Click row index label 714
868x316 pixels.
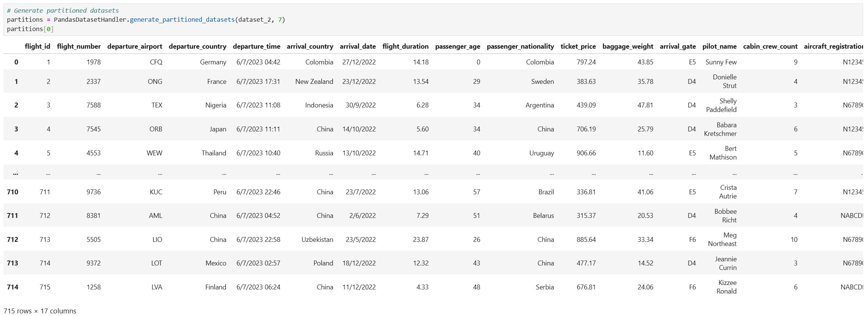click(12, 287)
